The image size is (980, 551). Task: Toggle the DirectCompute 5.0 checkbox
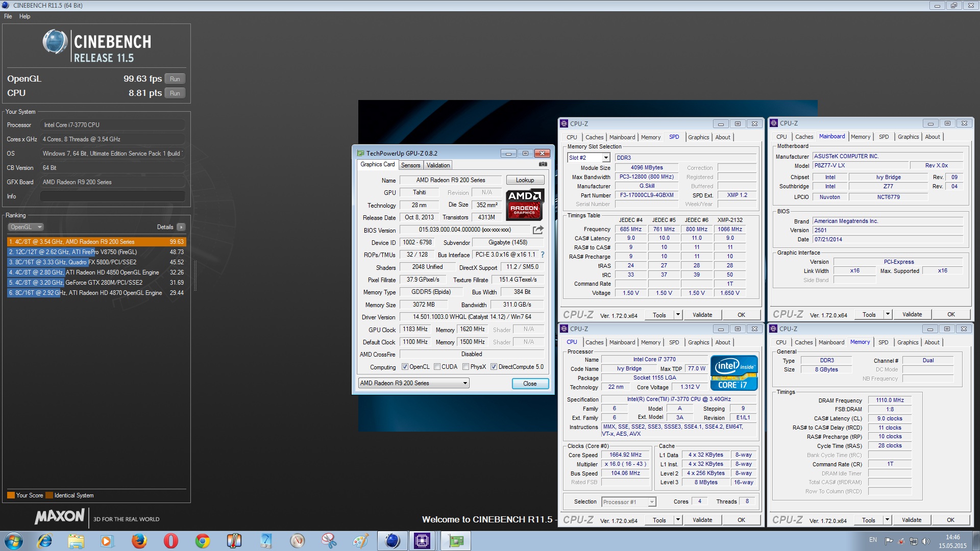[x=494, y=367]
